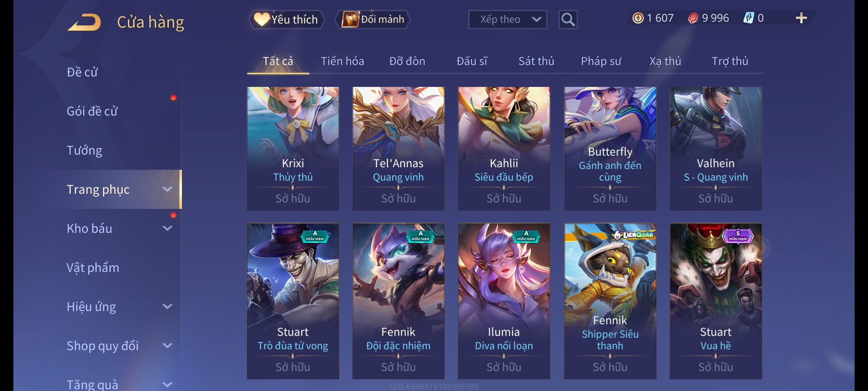Image resolution: width=868 pixels, height=391 pixels.
Task: Collapse the Trang phục menu chevron
Action: pyautogui.click(x=167, y=189)
